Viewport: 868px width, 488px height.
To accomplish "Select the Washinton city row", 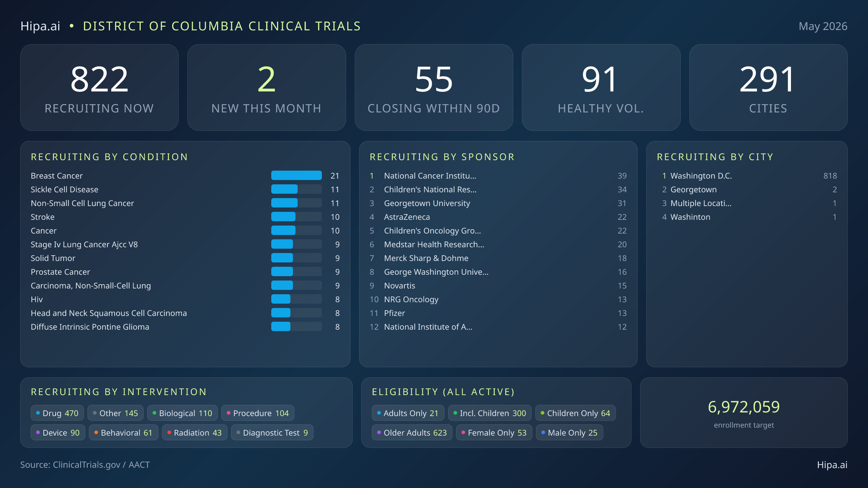I will click(747, 217).
